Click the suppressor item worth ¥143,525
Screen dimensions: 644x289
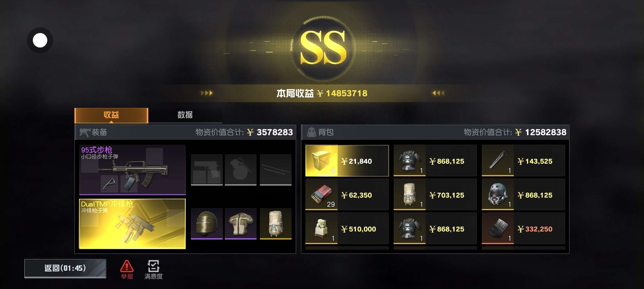click(523, 161)
